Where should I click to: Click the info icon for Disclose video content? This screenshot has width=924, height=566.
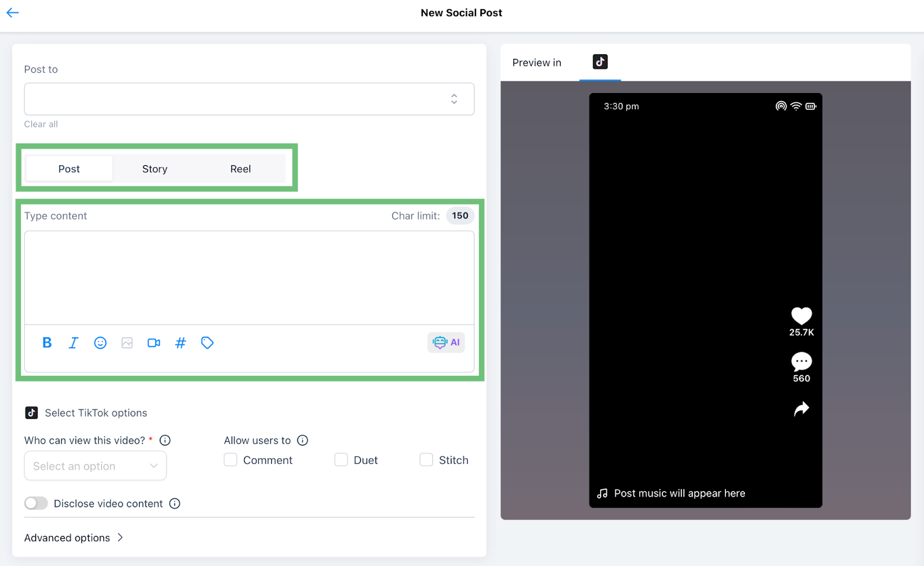pyautogui.click(x=175, y=504)
